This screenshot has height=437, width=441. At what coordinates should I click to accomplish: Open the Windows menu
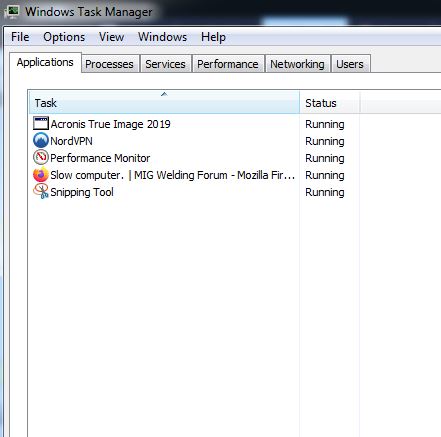click(x=162, y=37)
